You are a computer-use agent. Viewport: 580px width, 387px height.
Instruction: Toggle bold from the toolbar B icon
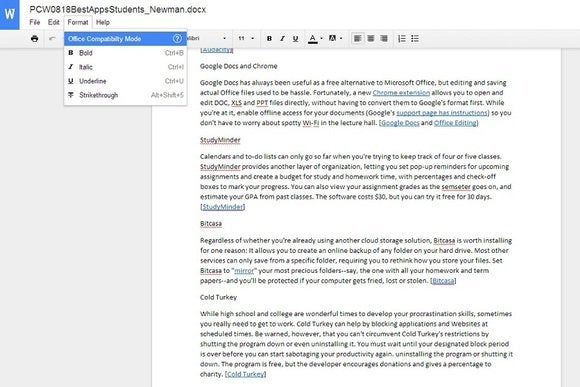pyautogui.click(x=269, y=38)
